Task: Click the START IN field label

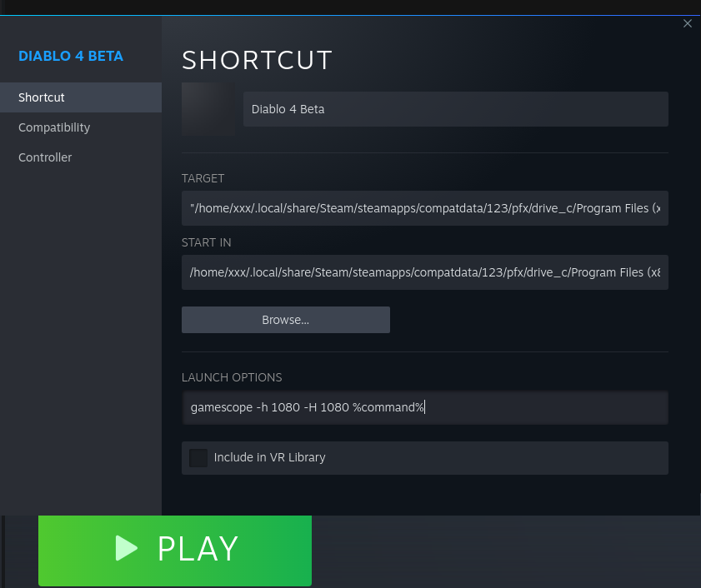Action: [206, 242]
